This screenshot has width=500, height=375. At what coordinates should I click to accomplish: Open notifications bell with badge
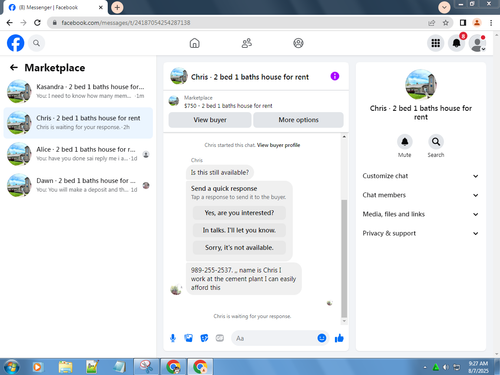[x=457, y=43]
